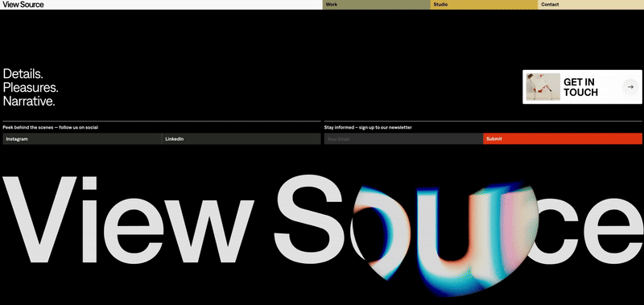The height and width of the screenshot is (305, 644).
Task: Visit the LinkedIn social link
Action: coord(242,138)
